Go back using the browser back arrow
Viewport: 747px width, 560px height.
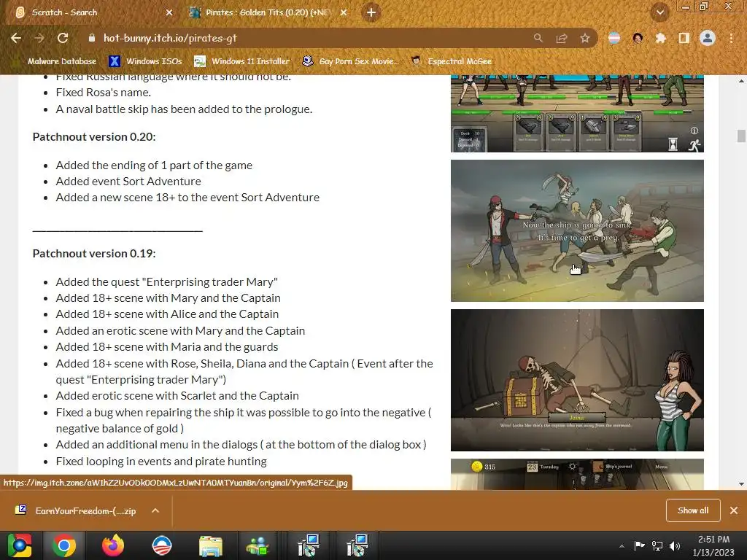pos(16,38)
